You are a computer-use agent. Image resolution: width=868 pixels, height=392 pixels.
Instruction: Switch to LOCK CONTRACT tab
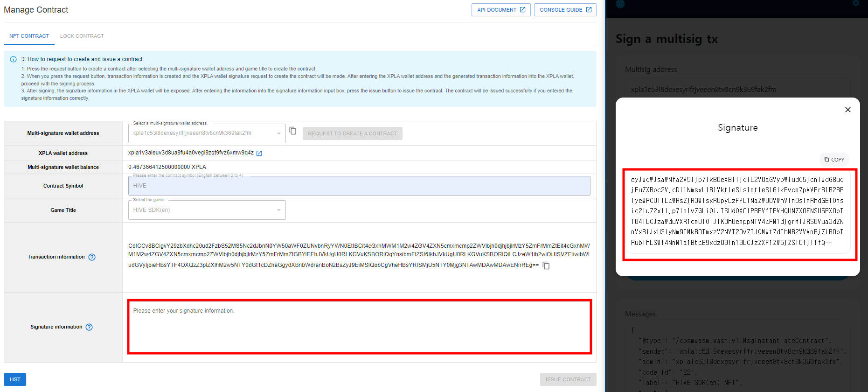(x=82, y=36)
